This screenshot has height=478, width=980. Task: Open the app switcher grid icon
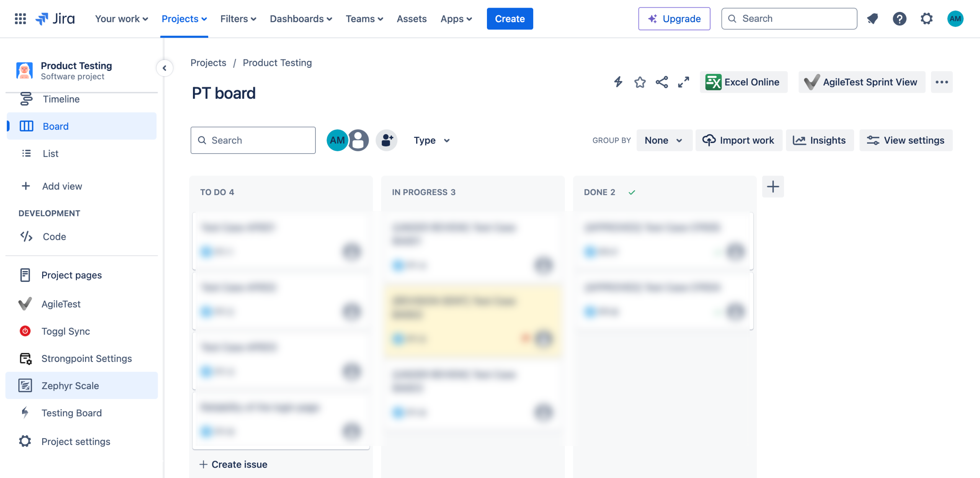point(20,19)
